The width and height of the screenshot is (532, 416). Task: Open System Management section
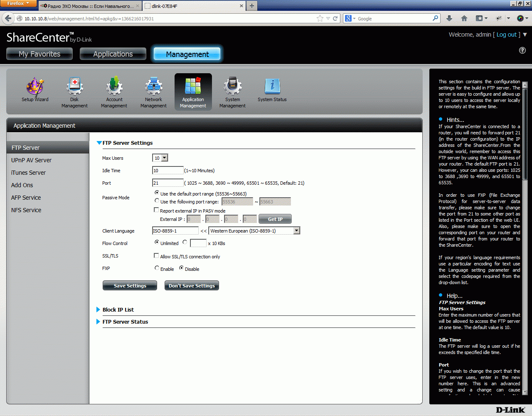pos(232,92)
